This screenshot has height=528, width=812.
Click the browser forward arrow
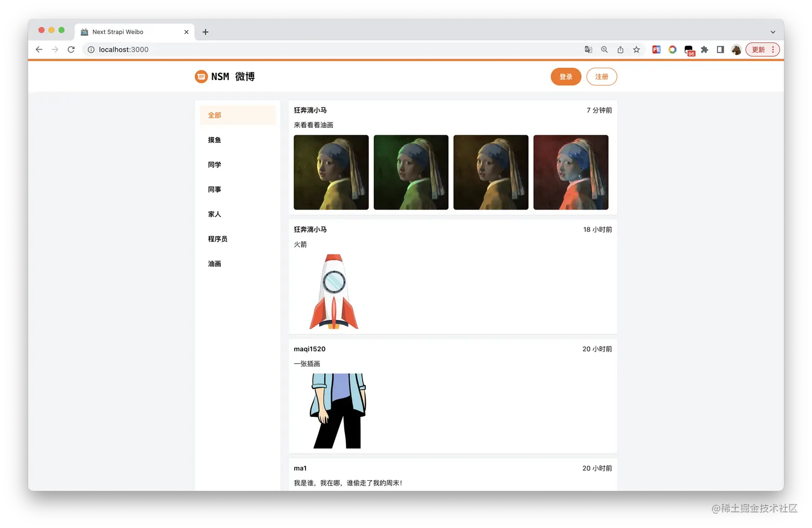pyautogui.click(x=55, y=49)
